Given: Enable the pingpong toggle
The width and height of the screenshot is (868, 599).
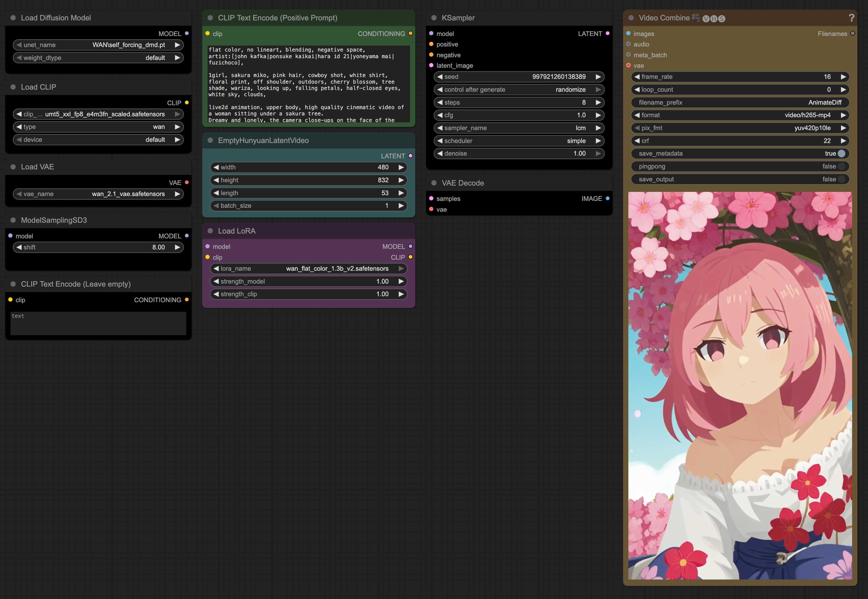Looking at the screenshot, I should (841, 166).
